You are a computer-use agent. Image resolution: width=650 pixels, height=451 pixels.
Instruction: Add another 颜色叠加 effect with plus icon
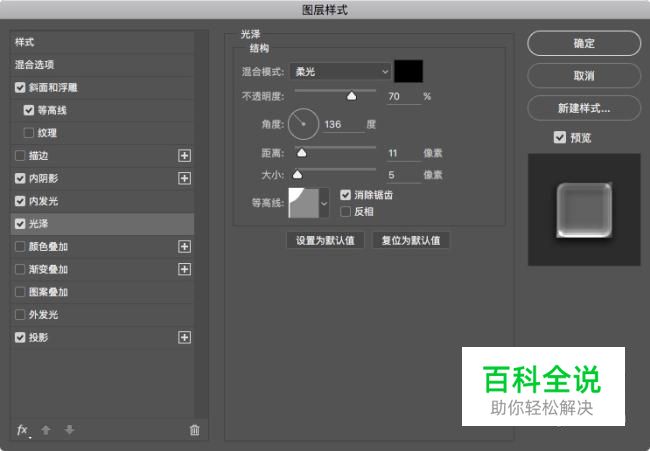tap(184, 247)
